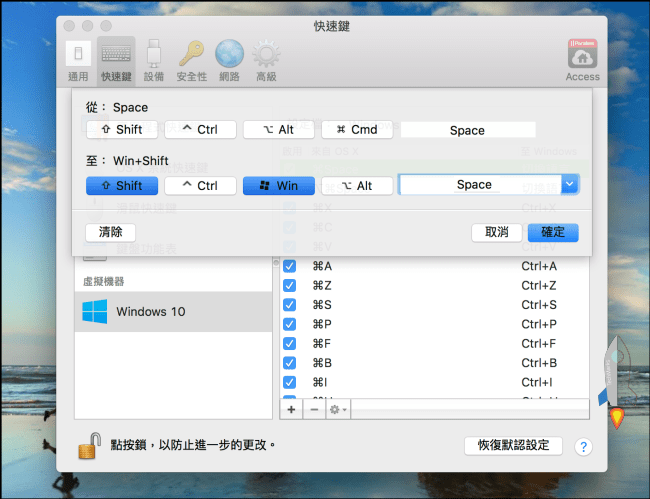Open the 網路 (Network) globe icon
Viewport: 650px width, 499px height.
(229, 60)
